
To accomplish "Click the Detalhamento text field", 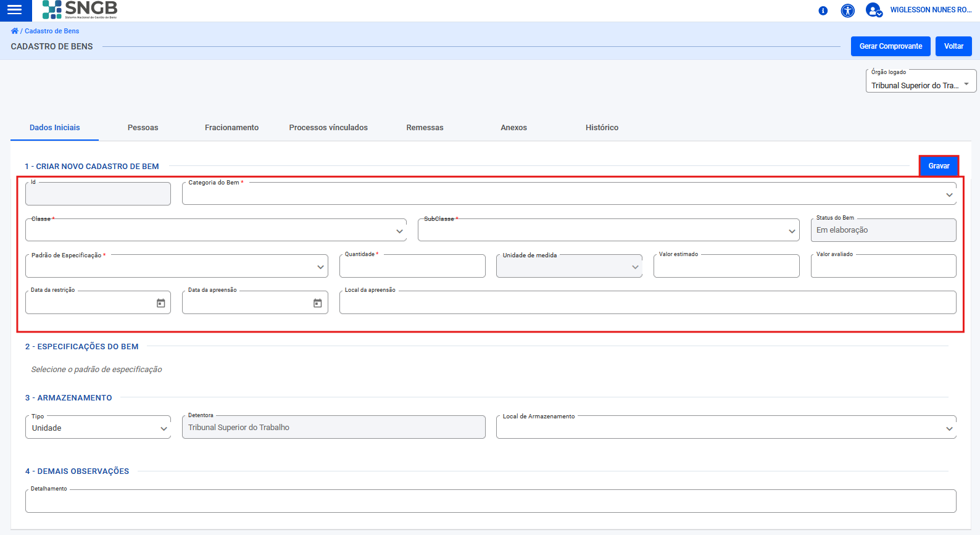I will [491, 501].
